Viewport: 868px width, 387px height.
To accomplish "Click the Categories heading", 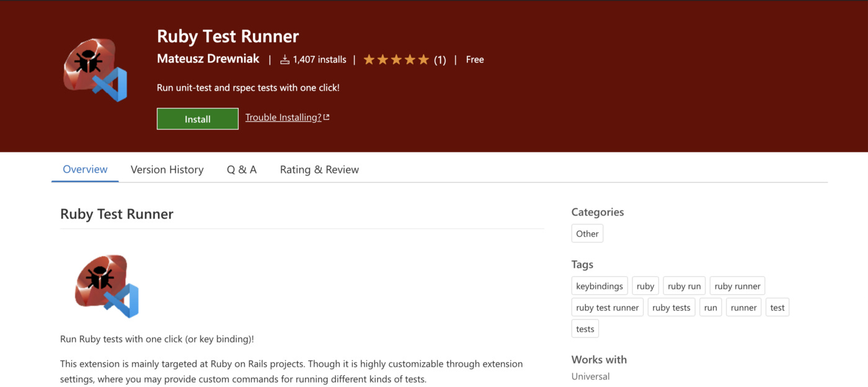I will pos(598,212).
